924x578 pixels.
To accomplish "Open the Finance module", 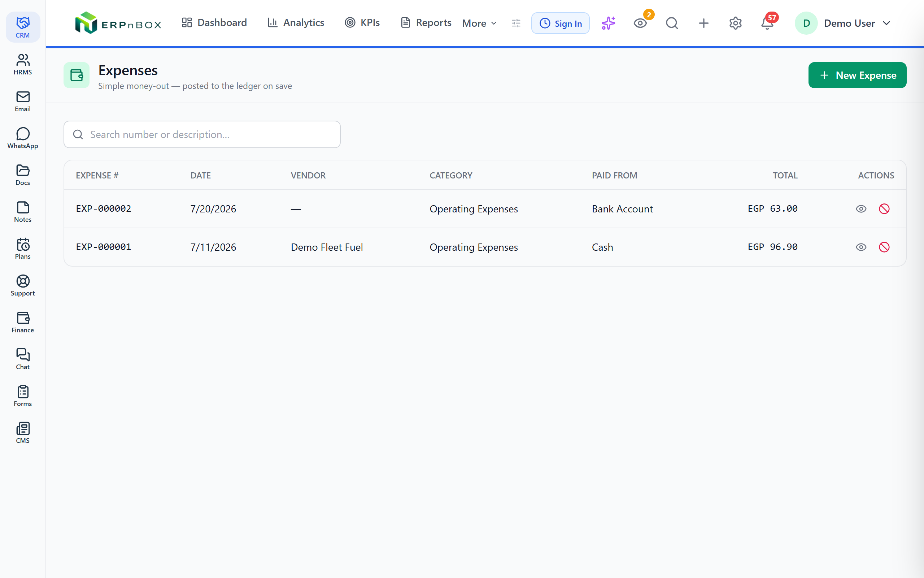I will 23,322.
